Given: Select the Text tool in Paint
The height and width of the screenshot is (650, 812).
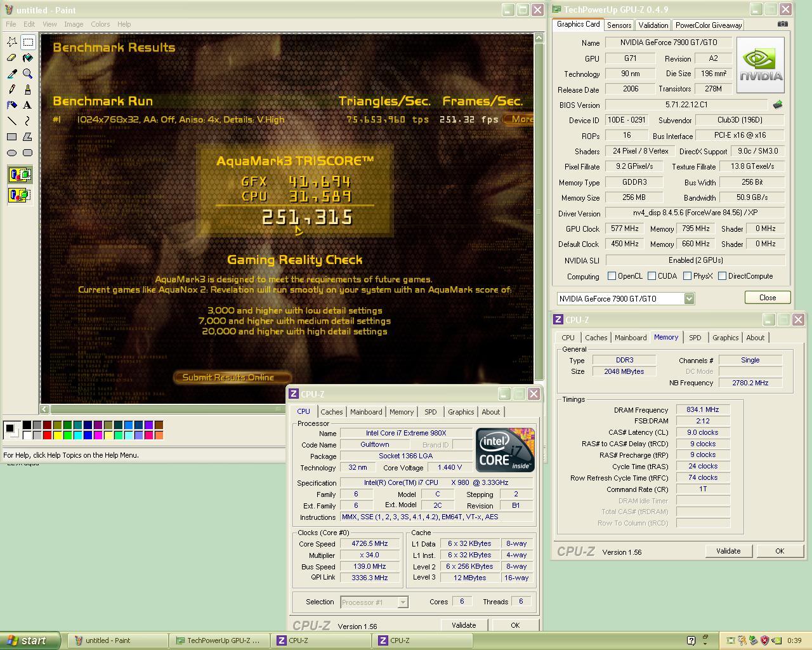Looking at the screenshot, I should (x=28, y=105).
